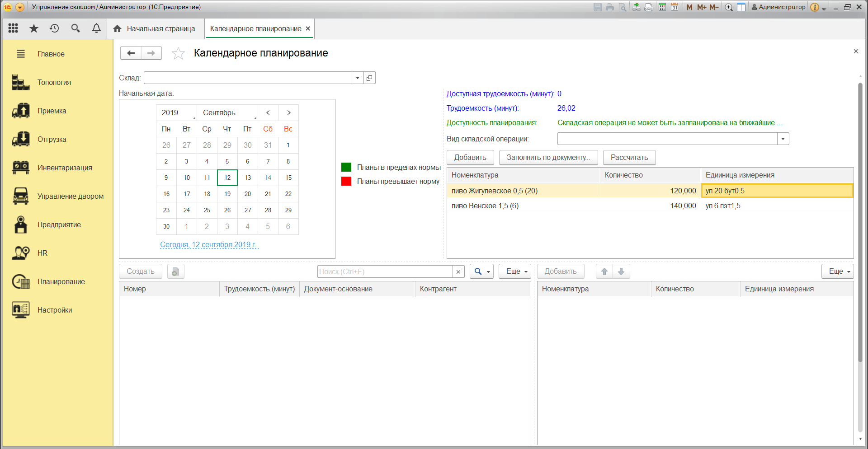Clear the search field with the X
The height and width of the screenshot is (449, 868).
coord(458,271)
